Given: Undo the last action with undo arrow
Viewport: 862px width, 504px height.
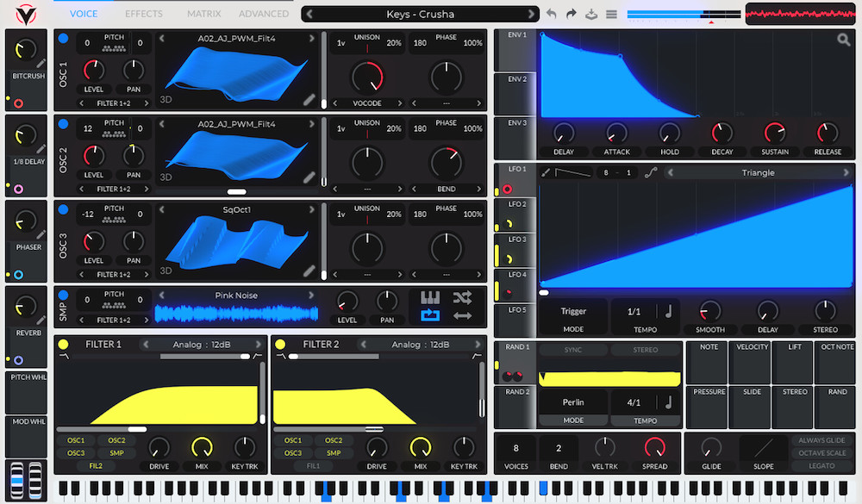Looking at the screenshot, I should (552, 15).
